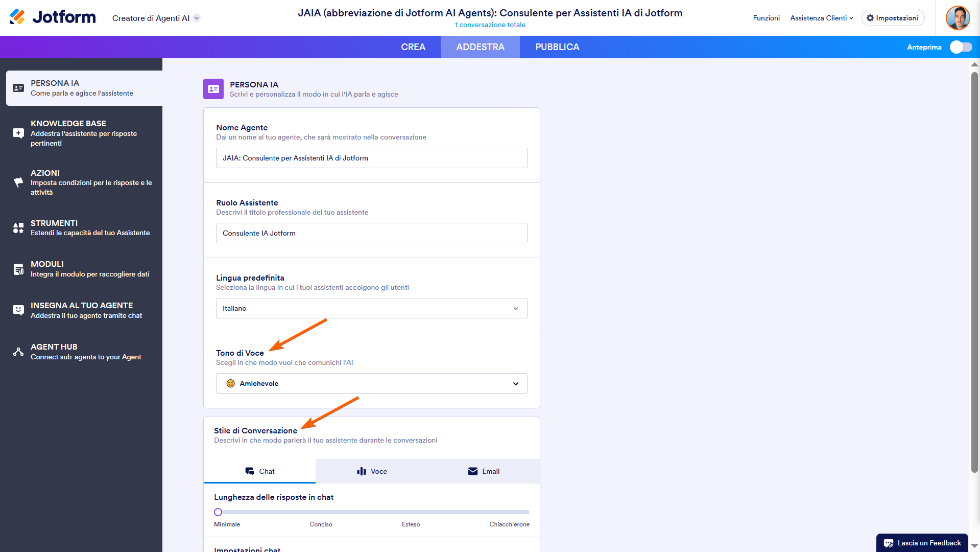The height and width of the screenshot is (552, 980).
Task: Open the Strumenti panel
Action: tap(18, 227)
